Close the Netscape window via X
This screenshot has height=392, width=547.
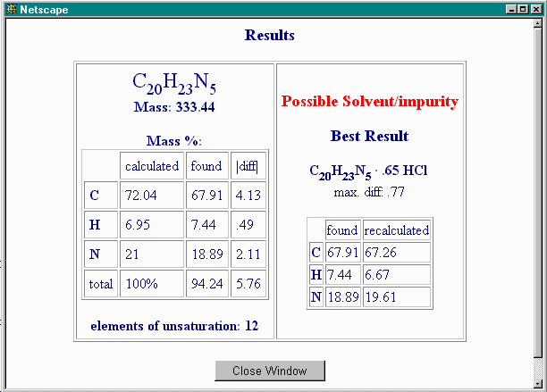(x=536, y=9)
